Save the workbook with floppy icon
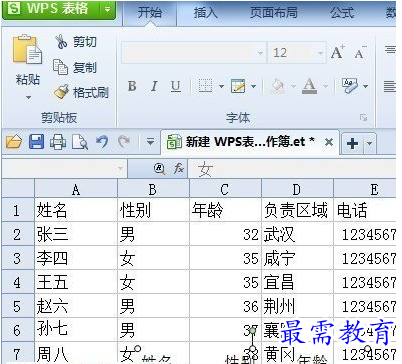Viewport: 402px width, 364px height. pyautogui.click(x=36, y=142)
